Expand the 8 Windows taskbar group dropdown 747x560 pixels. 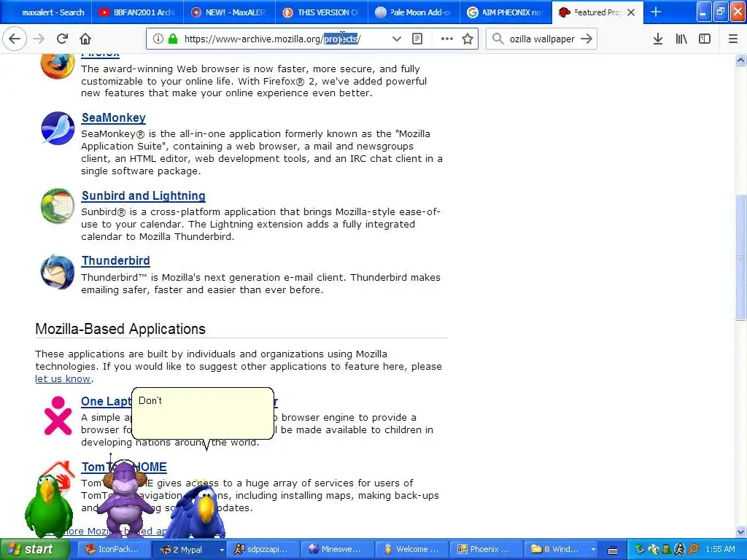click(x=593, y=550)
